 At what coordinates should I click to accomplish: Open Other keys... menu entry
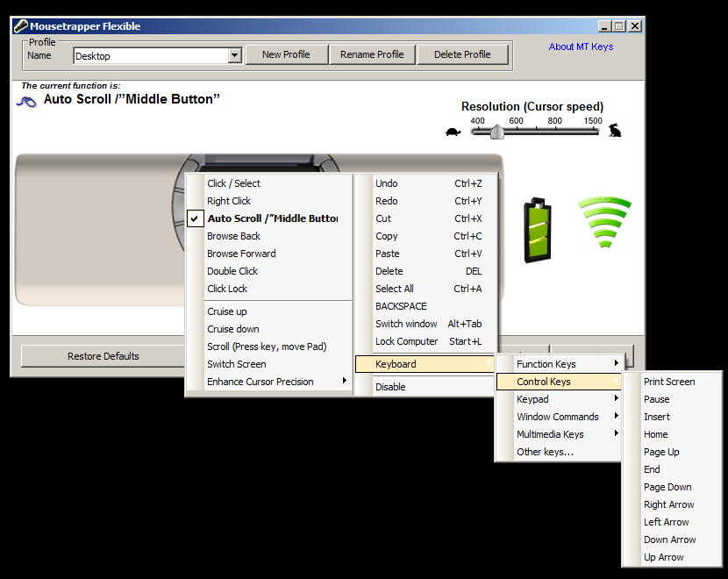coord(559,452)
